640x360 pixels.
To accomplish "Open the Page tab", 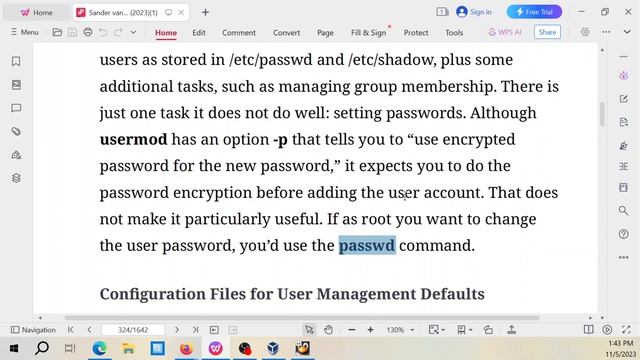I will tap(325, 33).
